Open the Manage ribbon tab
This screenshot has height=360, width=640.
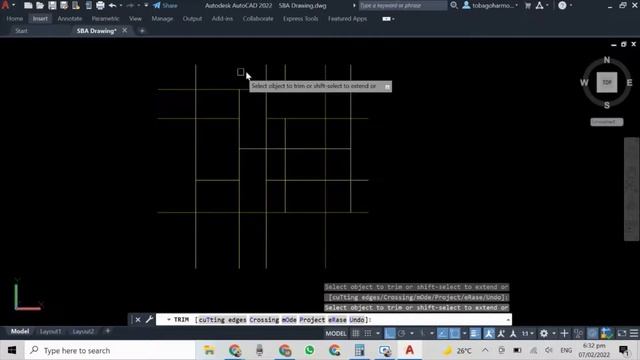coord(162,19)
